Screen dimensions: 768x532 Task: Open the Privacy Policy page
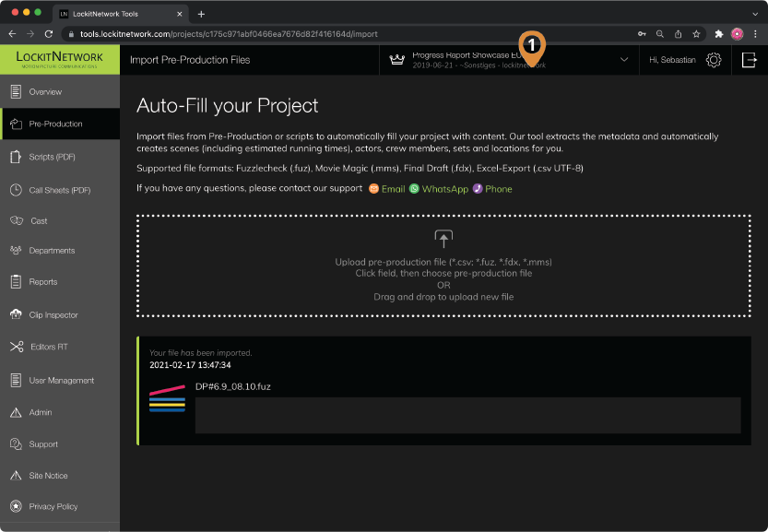[x=60, y=506]
